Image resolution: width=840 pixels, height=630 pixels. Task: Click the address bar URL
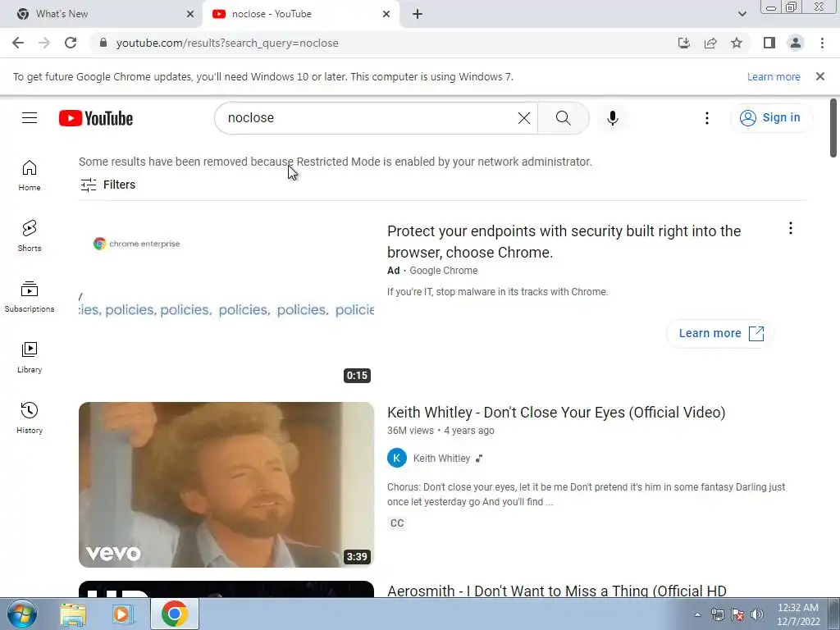(227, 43)
